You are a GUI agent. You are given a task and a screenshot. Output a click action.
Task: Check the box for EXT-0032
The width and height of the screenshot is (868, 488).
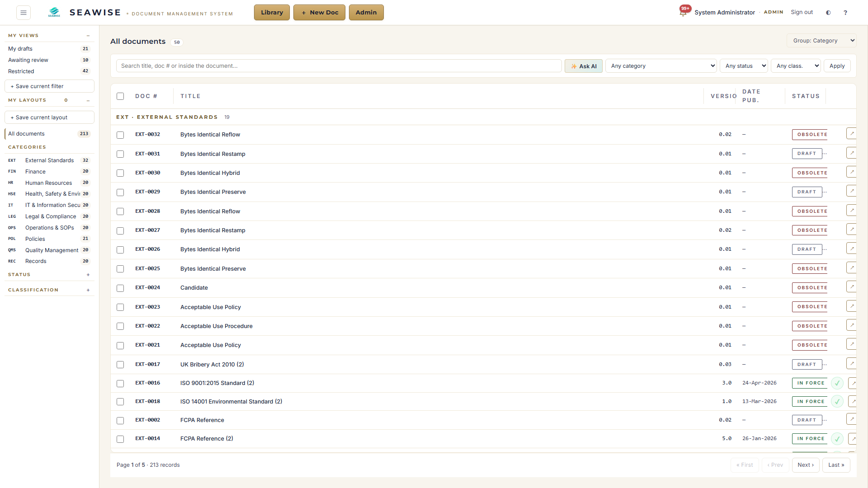tap(120, 135)
